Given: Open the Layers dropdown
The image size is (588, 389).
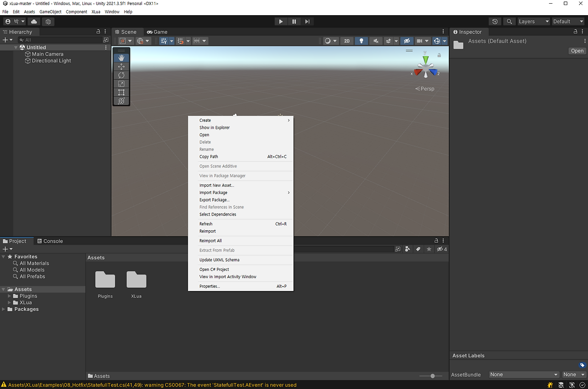Looking at the screenshot, I should [x=533, y=21].
